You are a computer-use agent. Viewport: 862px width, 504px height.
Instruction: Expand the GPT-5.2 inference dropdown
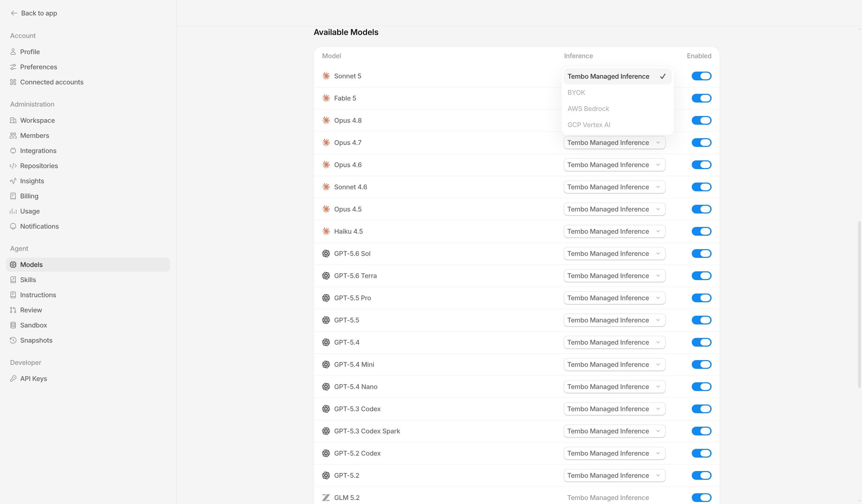pyautogui.click(x=614, y=475)
